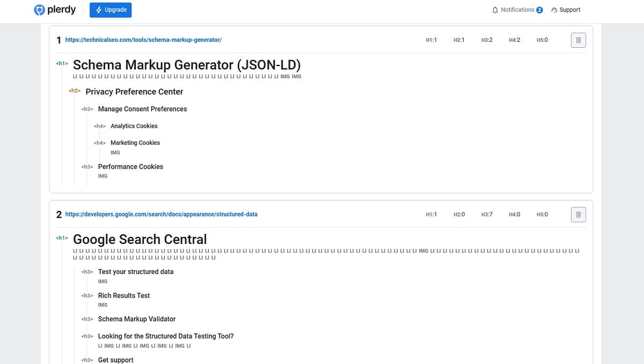644x364 pixels.
Task: Click the headset icon next to Support
Action: pyautogui.click(x=554, y=10)
